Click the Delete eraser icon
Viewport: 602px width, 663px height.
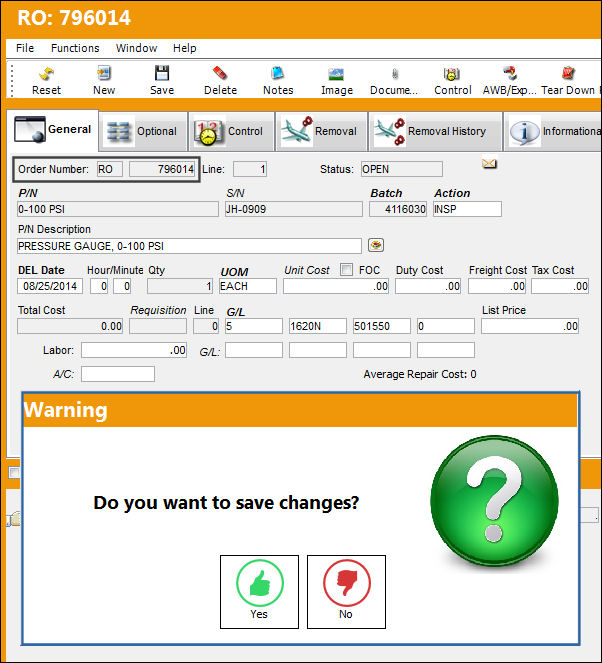[220, 74]
